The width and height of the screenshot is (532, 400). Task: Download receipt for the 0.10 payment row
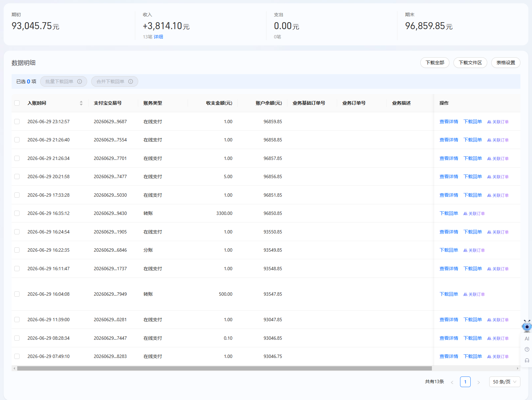tap(473, 338)
